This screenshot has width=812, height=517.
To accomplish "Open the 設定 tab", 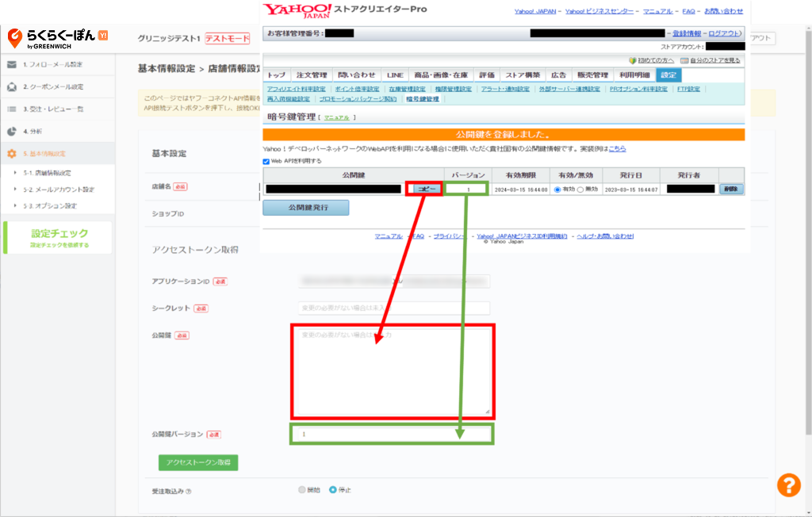I will click(x=668, y=75).
